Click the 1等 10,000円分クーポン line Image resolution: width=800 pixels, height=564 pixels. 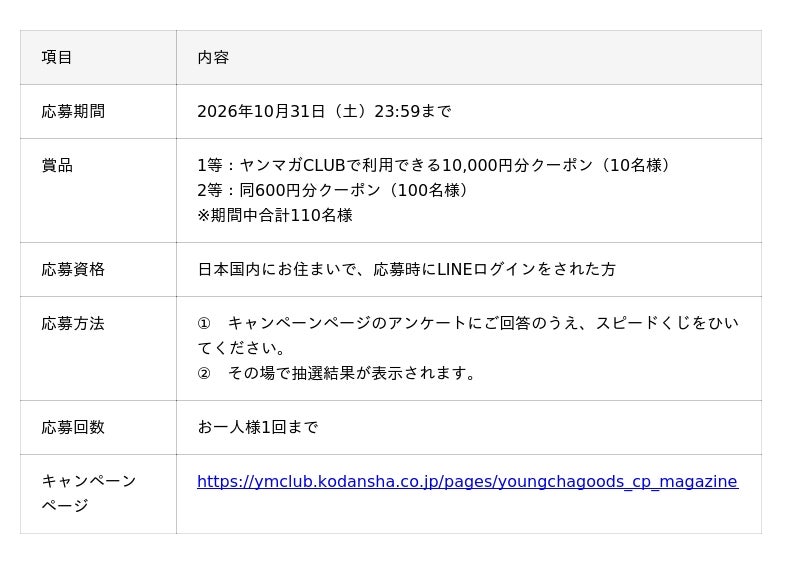click(x=434, y=165)
